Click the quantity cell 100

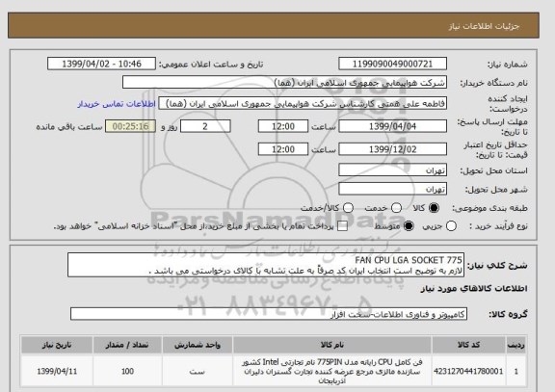(x=127, y=372)
